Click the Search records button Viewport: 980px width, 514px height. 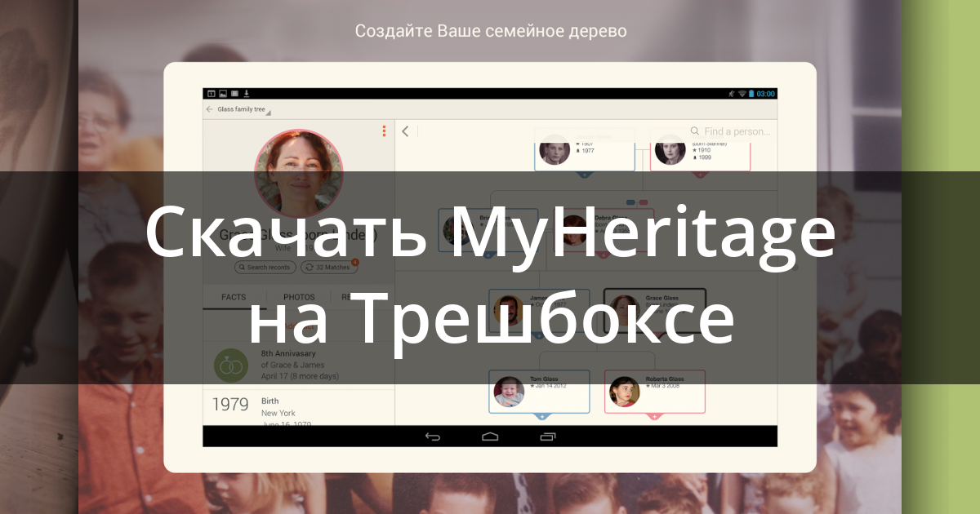pyautogui.click(x=265, y=267)
